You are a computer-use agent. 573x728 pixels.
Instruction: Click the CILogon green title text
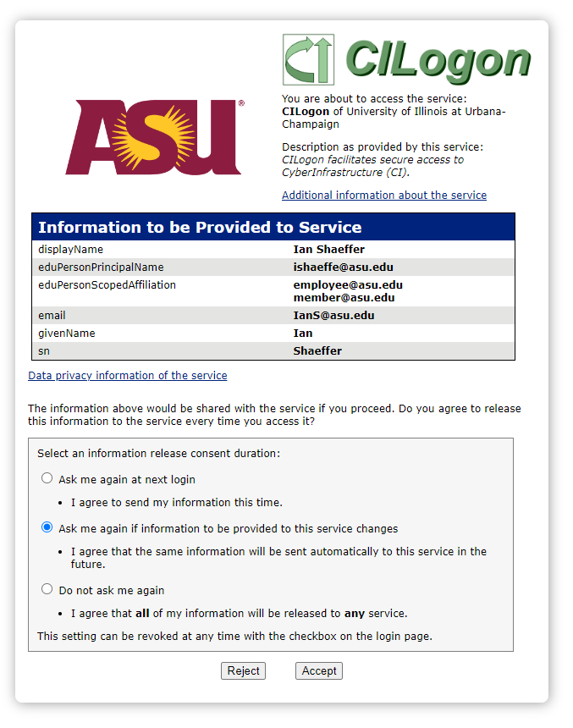coord(437,61)
